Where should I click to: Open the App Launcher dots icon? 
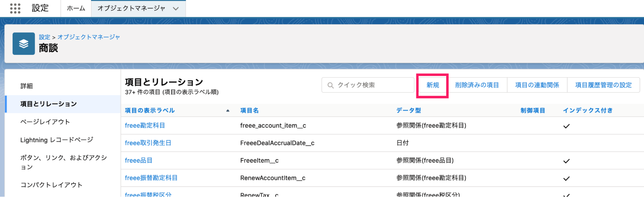click(15, 8)
